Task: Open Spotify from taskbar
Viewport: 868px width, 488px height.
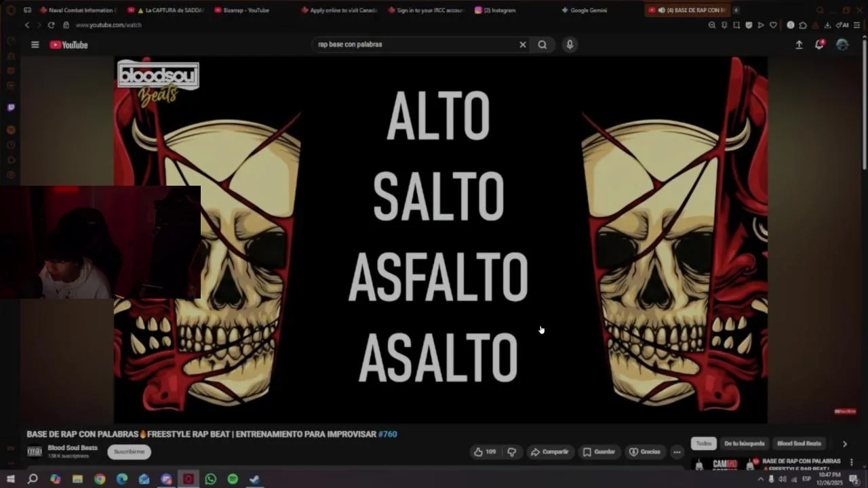Action: [x=233, y=479]
